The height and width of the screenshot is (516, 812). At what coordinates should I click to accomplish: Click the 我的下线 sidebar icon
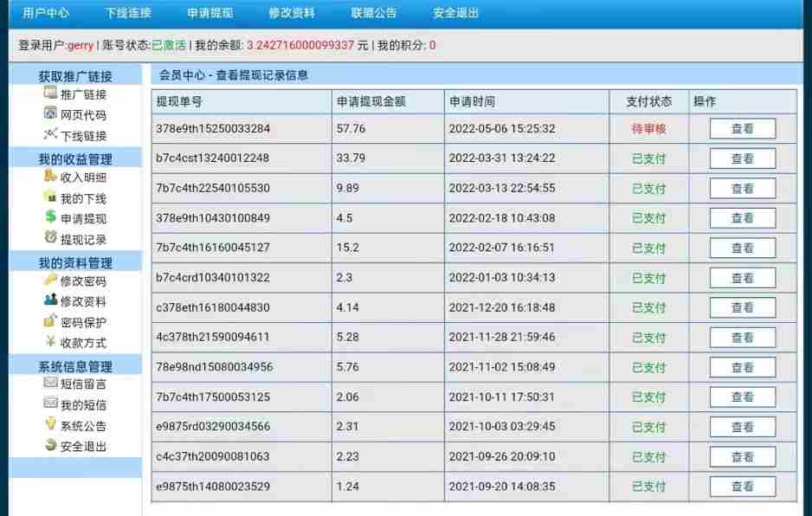click(x=50, y=197)
